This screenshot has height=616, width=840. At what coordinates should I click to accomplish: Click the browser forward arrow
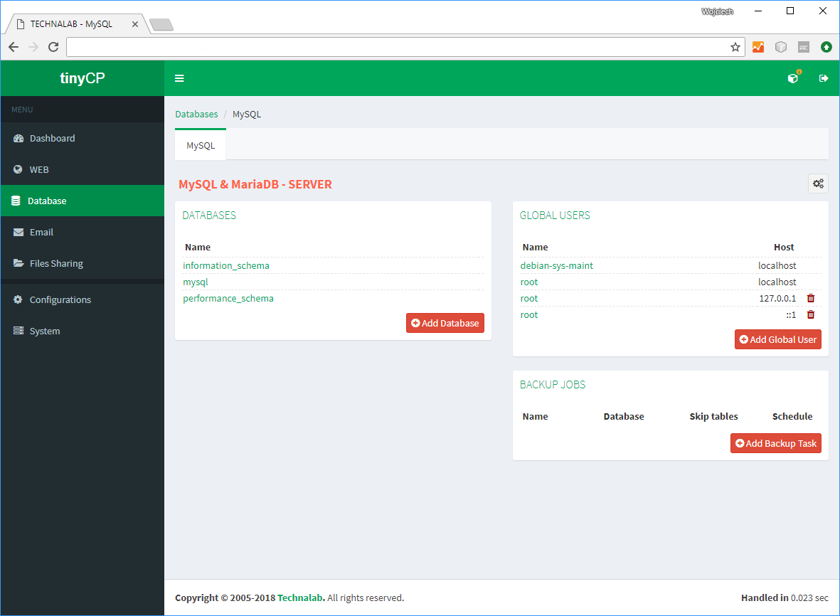pyautogui.click(x=33, y=47)
